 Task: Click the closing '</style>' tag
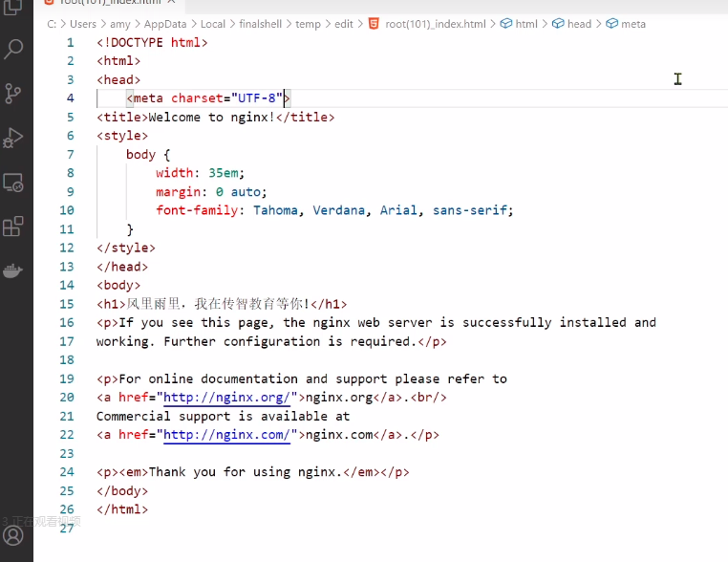[x=126, y=248]
